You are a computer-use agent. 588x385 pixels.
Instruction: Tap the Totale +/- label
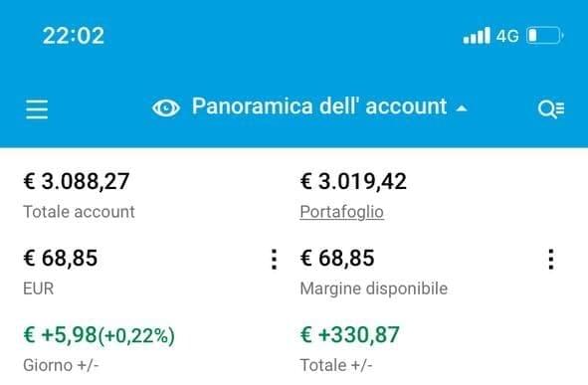tap(336, 365)
